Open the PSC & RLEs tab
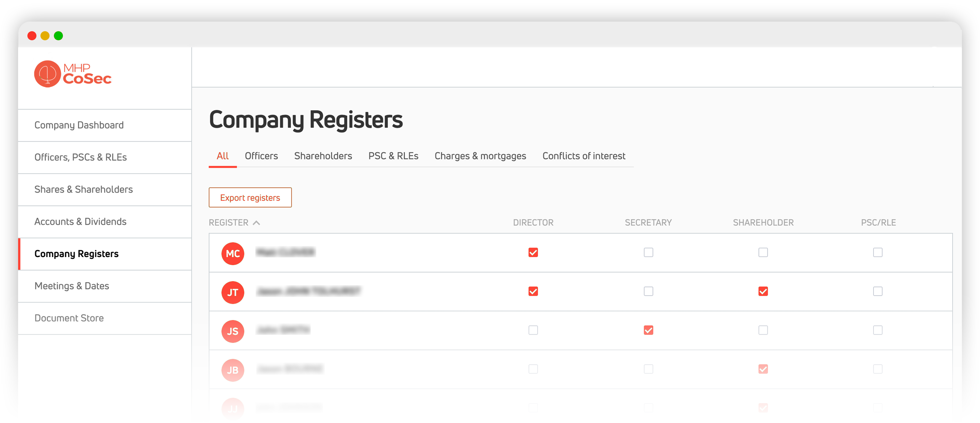 click(393, 156)
